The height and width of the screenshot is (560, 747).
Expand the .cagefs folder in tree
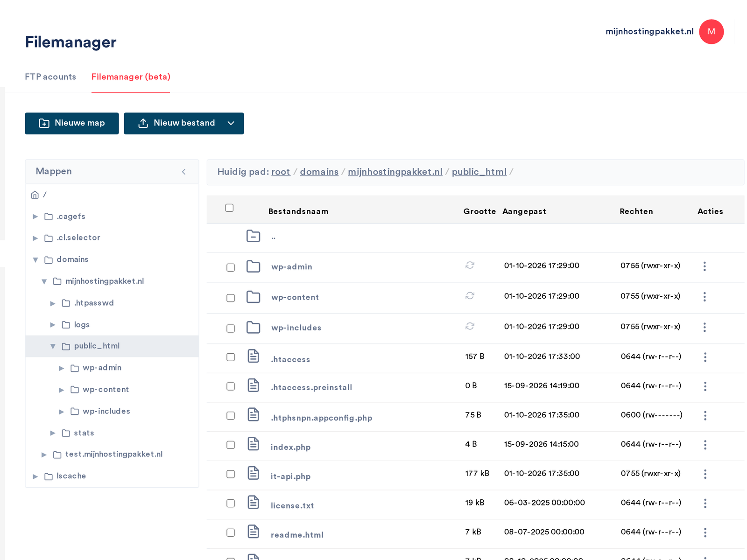35,217
